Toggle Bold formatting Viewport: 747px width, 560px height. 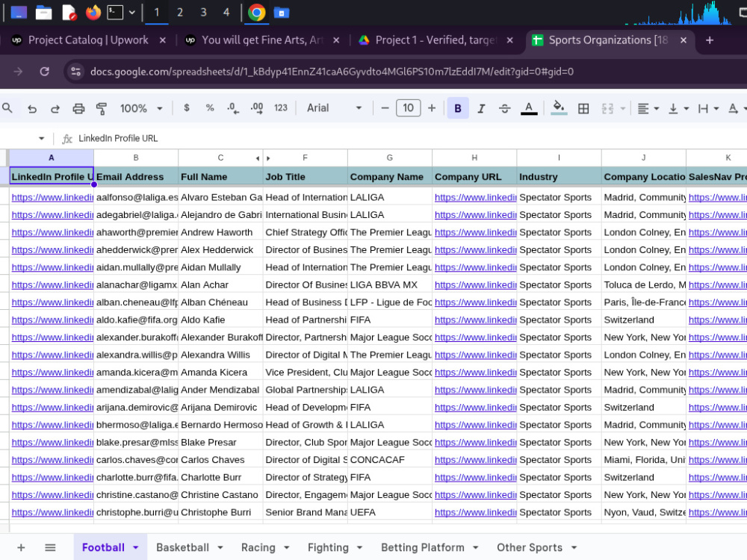[458, 108]
